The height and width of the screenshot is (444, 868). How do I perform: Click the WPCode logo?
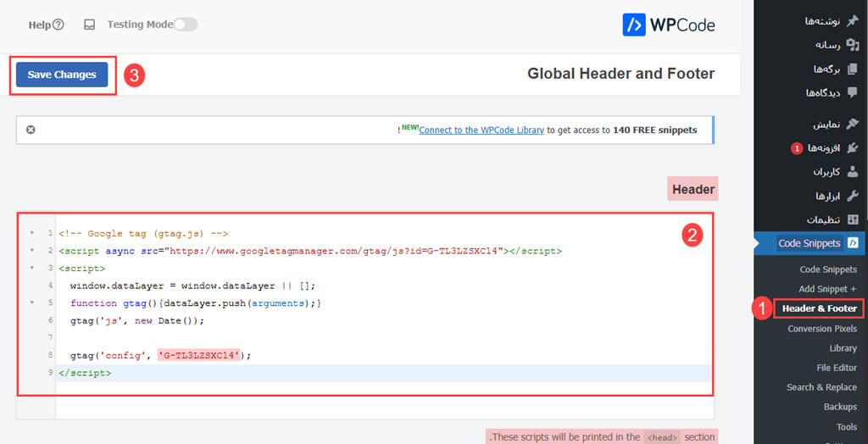pos(669,25)
